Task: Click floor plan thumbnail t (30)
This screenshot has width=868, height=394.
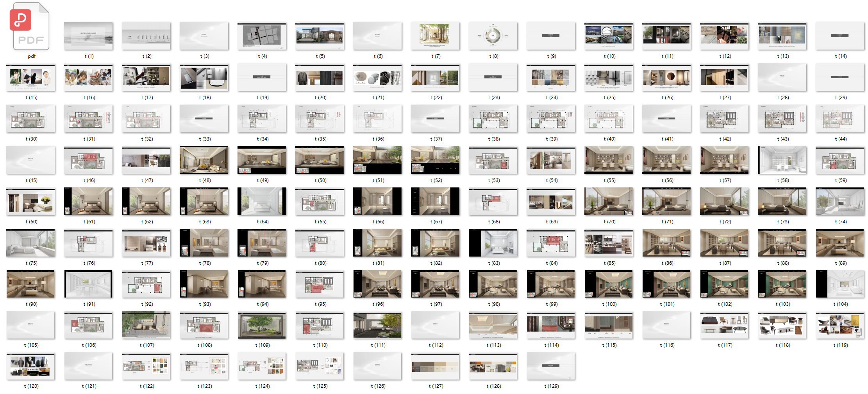Action: click(x=31, y=119)
